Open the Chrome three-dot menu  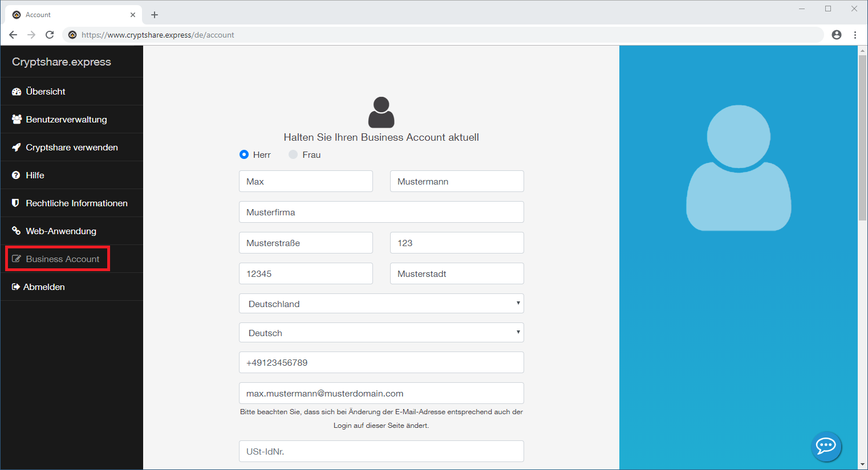click(x=855, y=35)
